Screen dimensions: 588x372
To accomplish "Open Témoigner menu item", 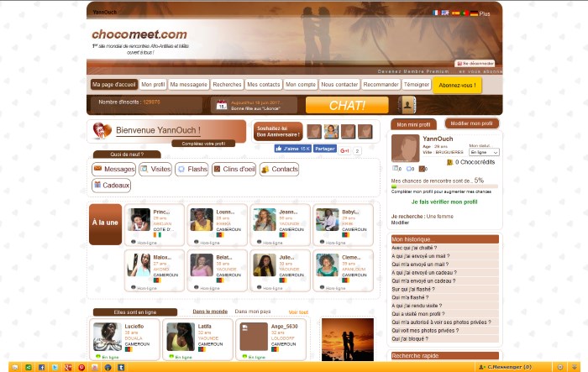I will 417,84.
